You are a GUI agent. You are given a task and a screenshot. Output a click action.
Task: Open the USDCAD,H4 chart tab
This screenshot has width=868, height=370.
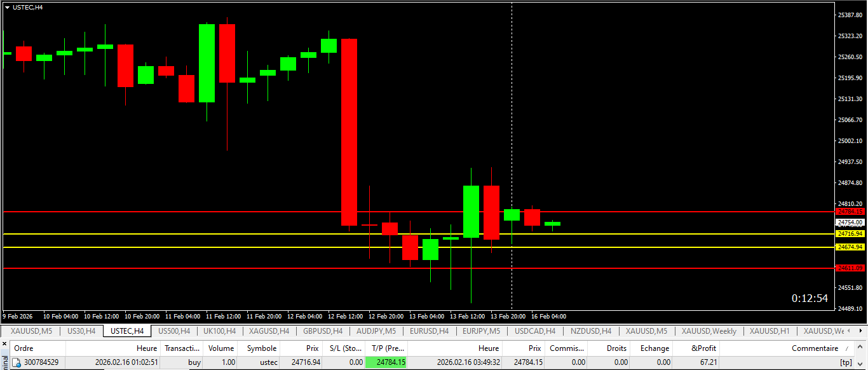pos(535,331)
